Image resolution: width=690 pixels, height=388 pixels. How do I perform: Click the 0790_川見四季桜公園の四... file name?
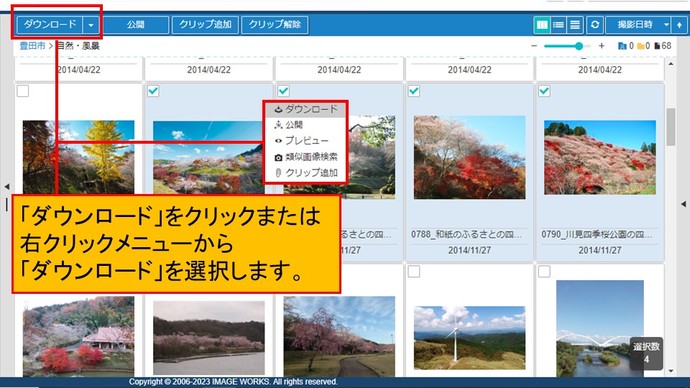[597, 234]
